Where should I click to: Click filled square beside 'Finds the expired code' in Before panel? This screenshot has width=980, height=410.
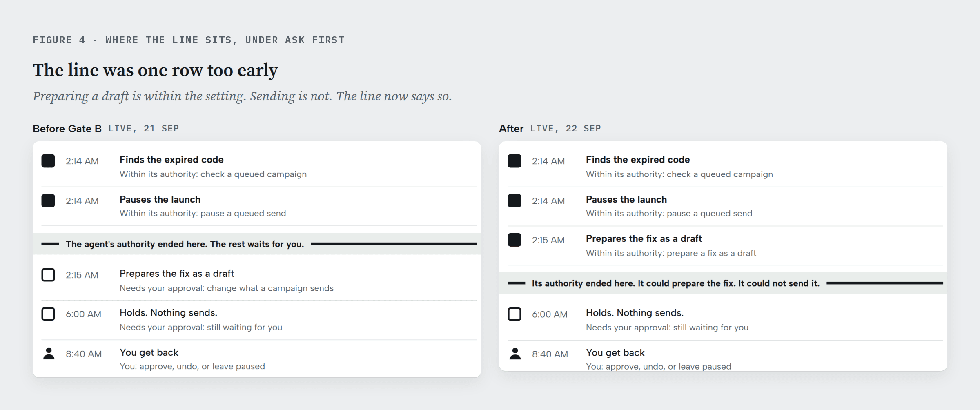(48, 161)
